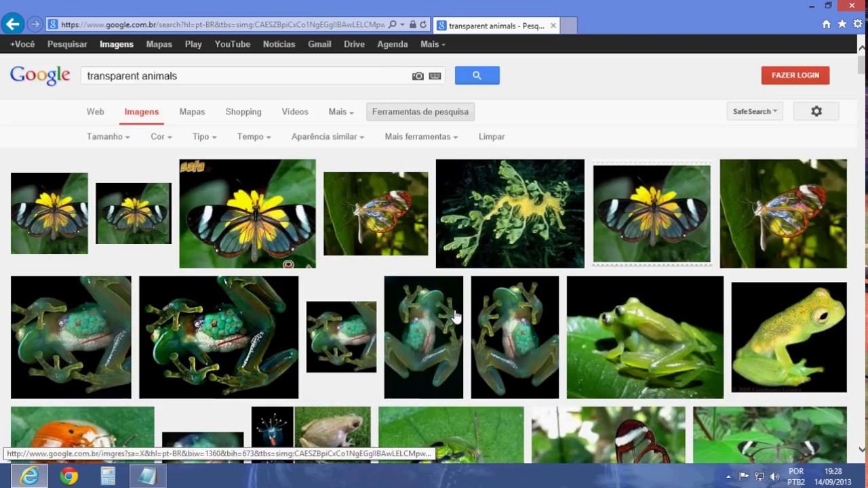Select the Imagens search tab

142,112
